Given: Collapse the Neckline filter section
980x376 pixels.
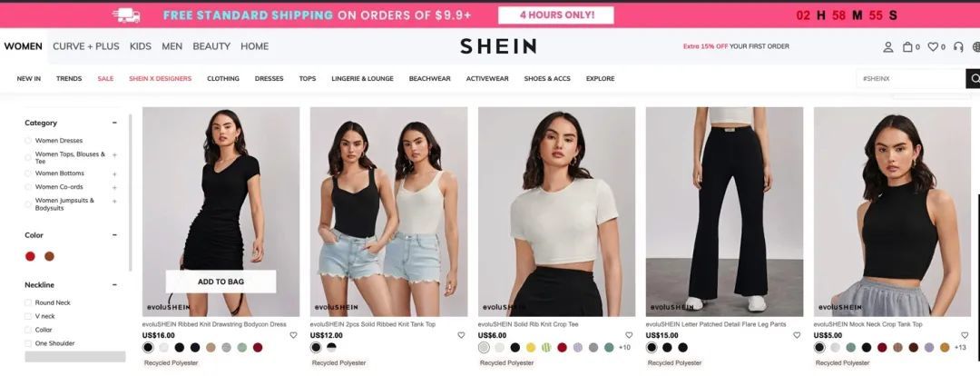Looking at the screenshot, I should pos(114,285).
